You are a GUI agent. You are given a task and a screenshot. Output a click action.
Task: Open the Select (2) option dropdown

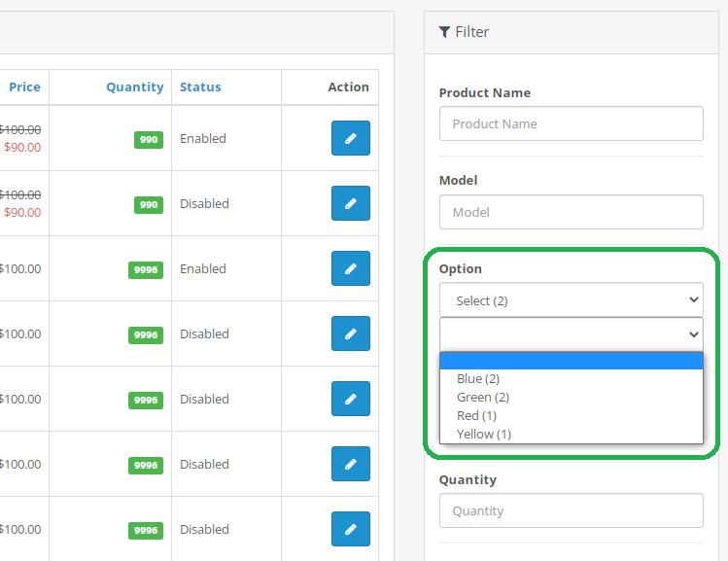point(571,300)
